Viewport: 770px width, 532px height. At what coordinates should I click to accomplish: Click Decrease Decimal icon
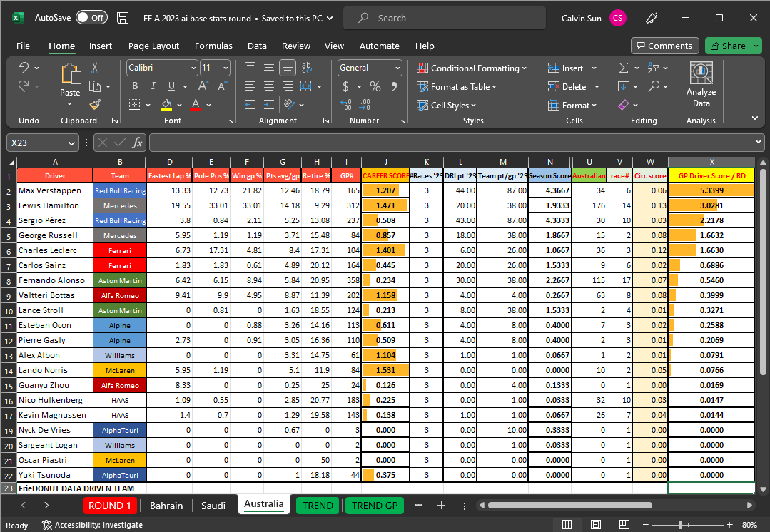365,105
